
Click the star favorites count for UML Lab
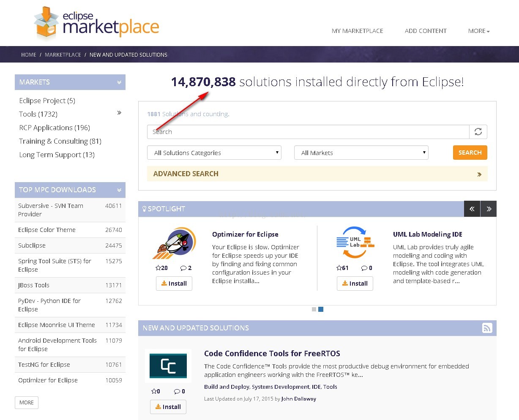342,268
